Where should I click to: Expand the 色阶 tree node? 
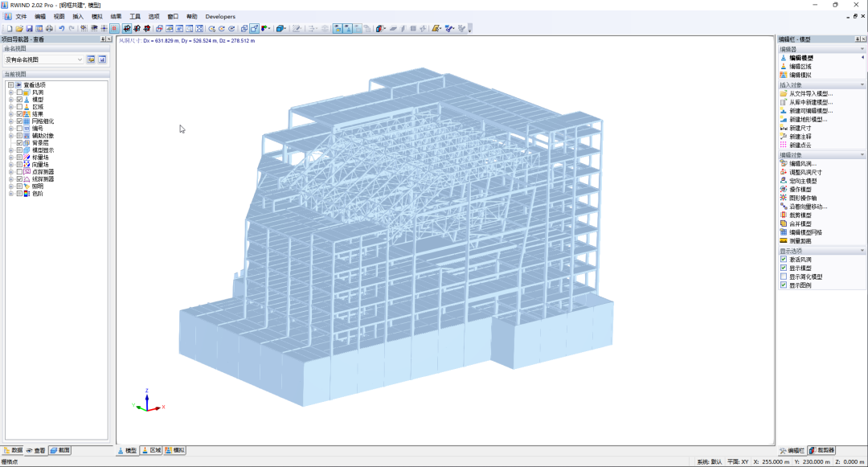[11, 194]
